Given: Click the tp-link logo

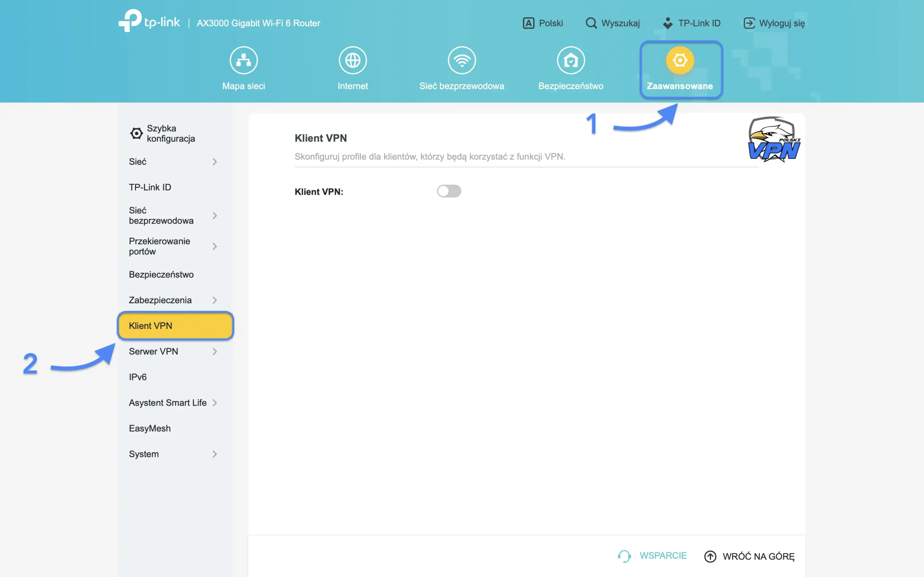Looking at the screenshot, I should pos(149,21).
